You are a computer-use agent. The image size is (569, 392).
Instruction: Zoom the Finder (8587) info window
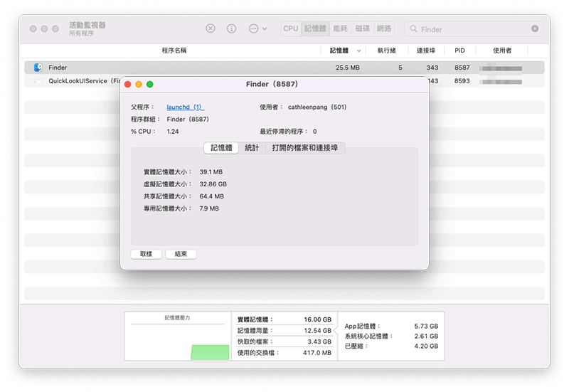pyautogui.click(x=149, y=84)
